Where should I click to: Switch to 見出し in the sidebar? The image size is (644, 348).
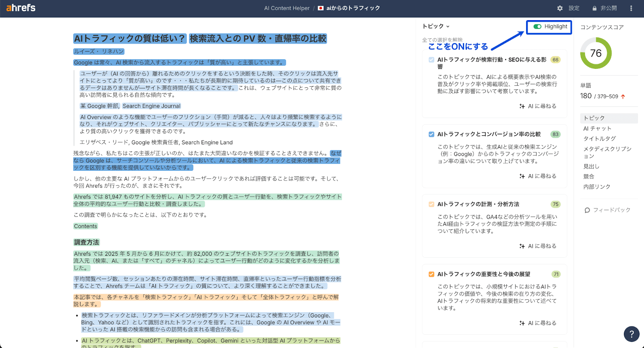591,166
